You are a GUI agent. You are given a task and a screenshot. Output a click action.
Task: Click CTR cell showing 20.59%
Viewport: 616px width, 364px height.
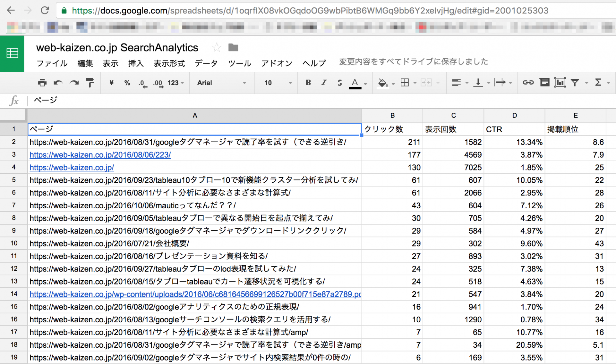pyautogui.click(x=515, y=345)
